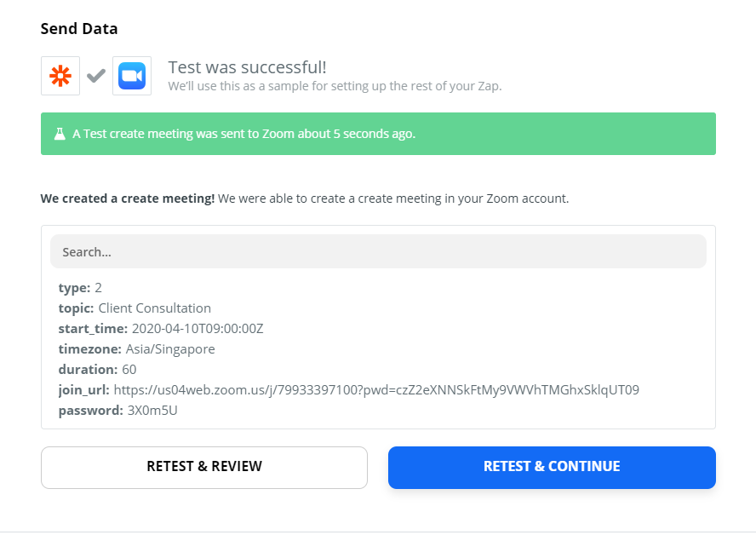Click the orange Zapier asterisk icon
This screenshot has width=756, height=535.
[60, 76]
